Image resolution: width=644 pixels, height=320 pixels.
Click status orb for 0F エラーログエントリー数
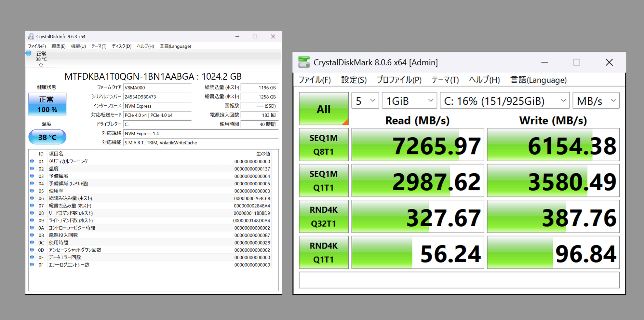coord(32,265)
